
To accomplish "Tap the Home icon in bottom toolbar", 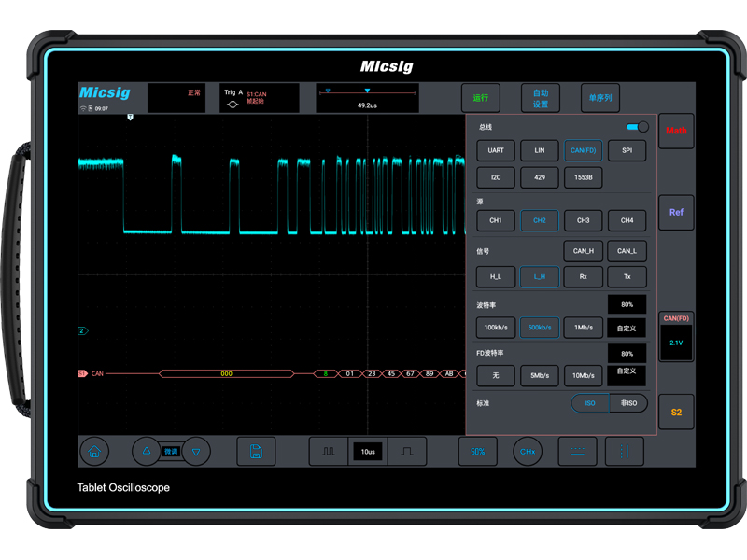I will point(94,451).
